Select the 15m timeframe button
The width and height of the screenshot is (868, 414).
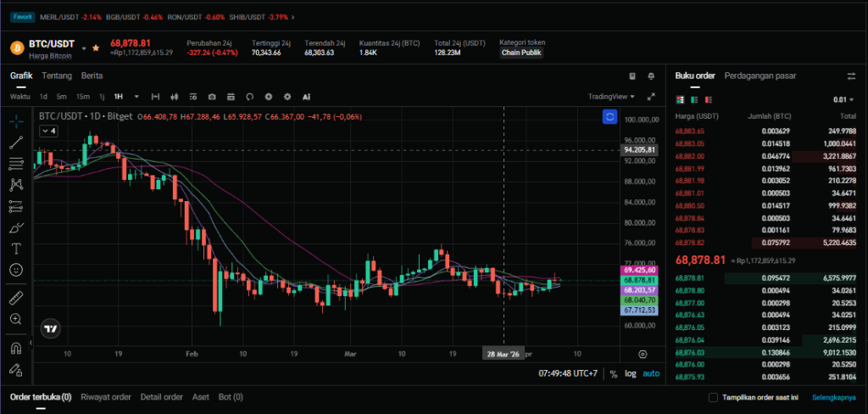tap(82, 97)
